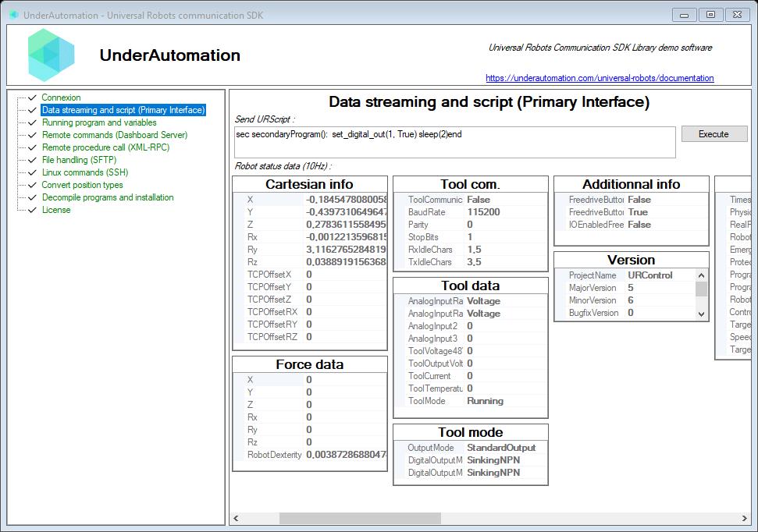Select the AnalogInput2 row
758x532 pixels.
[x=471, y=326]
